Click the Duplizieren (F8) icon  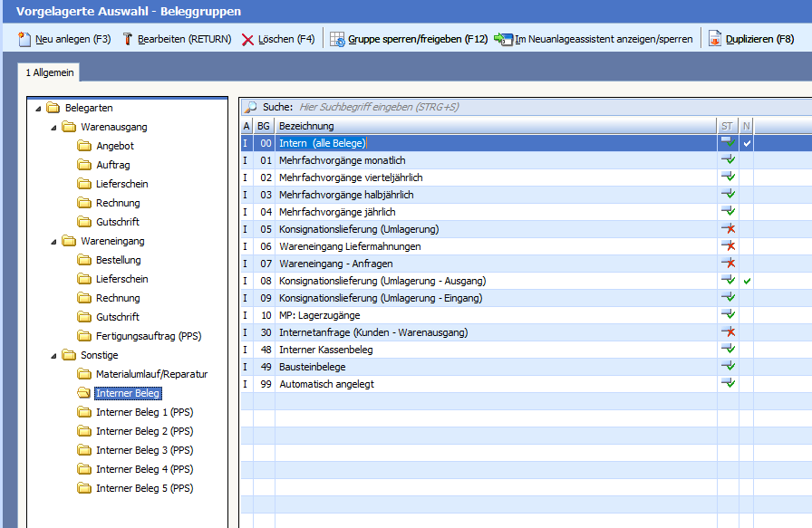[x=715, y=39]
